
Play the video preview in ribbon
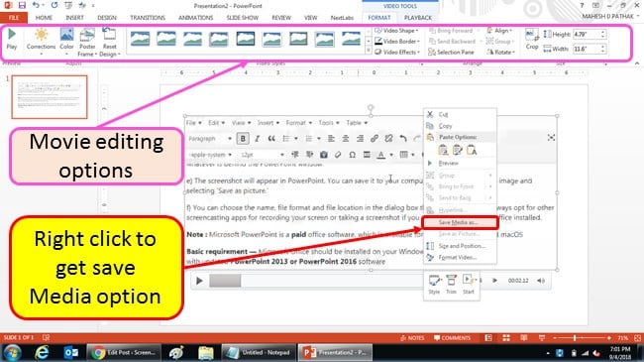[x=12, y=39]
